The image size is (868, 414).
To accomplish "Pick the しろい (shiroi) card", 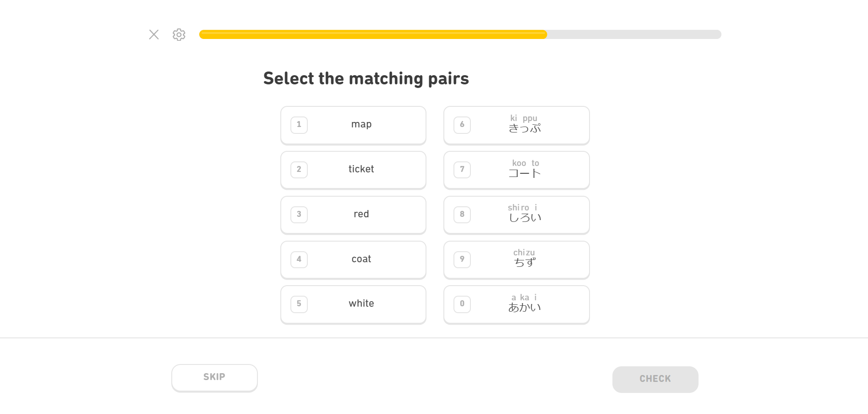I will coord(525,215).
